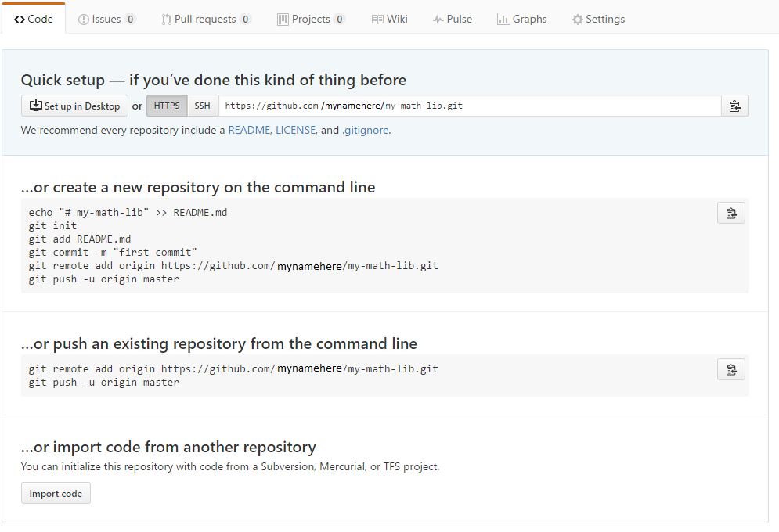This screenshot has width=779, height=532.
Task: Go to the Projects tab
Action: coord(311,19)
